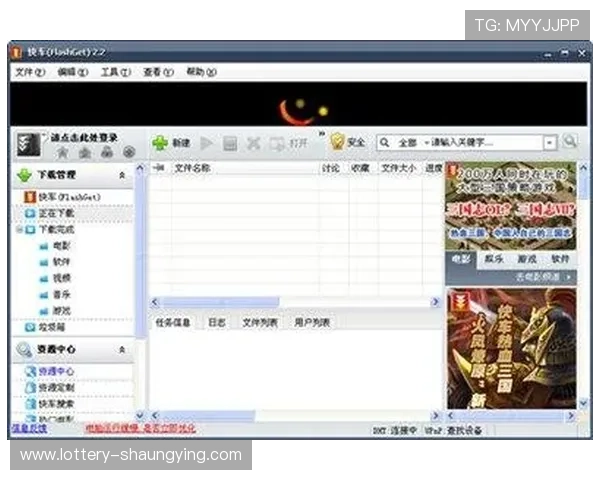
Task: Switch to the 任务信息 tab
Action: pos(173,322)
